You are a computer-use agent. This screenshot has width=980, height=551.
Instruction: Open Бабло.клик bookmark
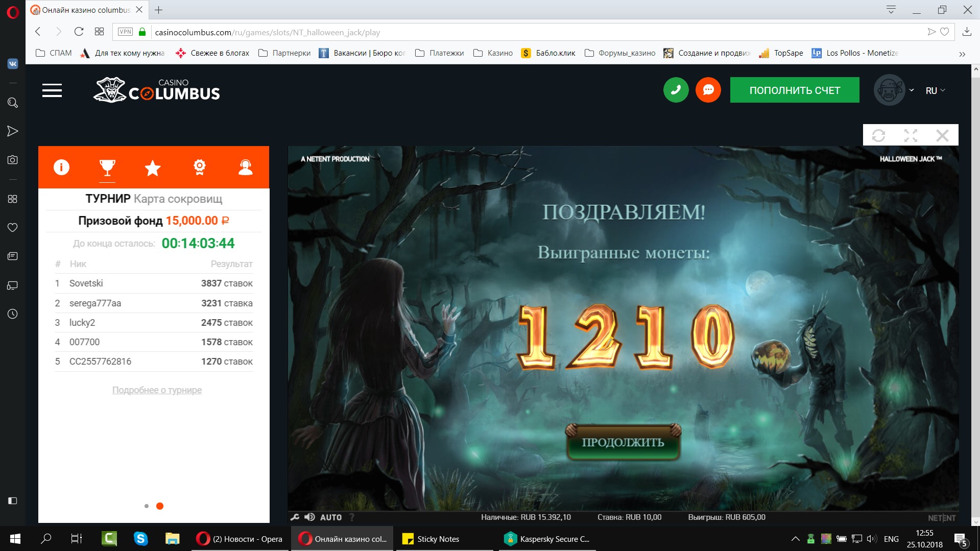[x=548, y=53]
